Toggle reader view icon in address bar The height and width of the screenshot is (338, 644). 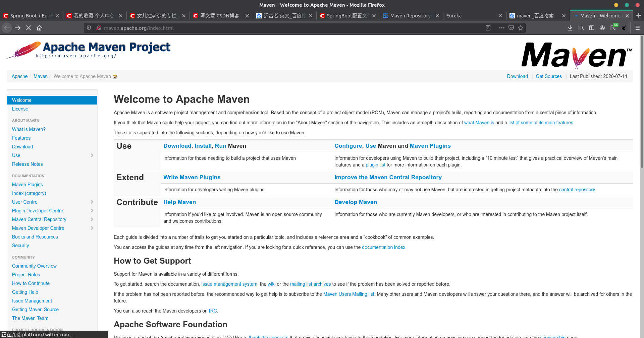[x=488, y=28]
